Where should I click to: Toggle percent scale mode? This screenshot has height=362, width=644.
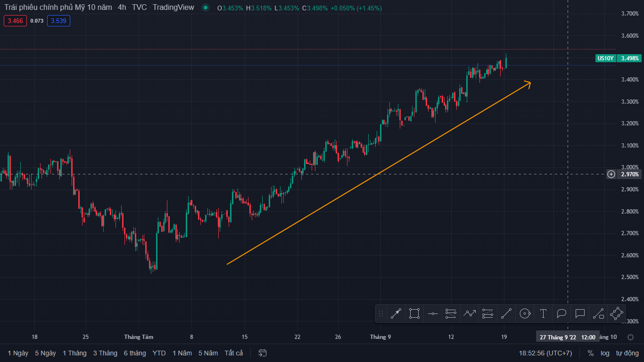(590, 353)
